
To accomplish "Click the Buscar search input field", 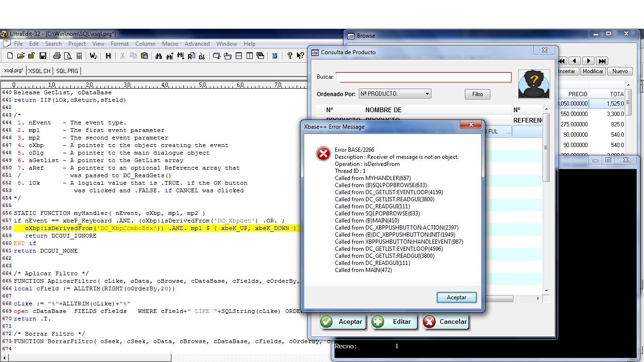I will point(423,77).
